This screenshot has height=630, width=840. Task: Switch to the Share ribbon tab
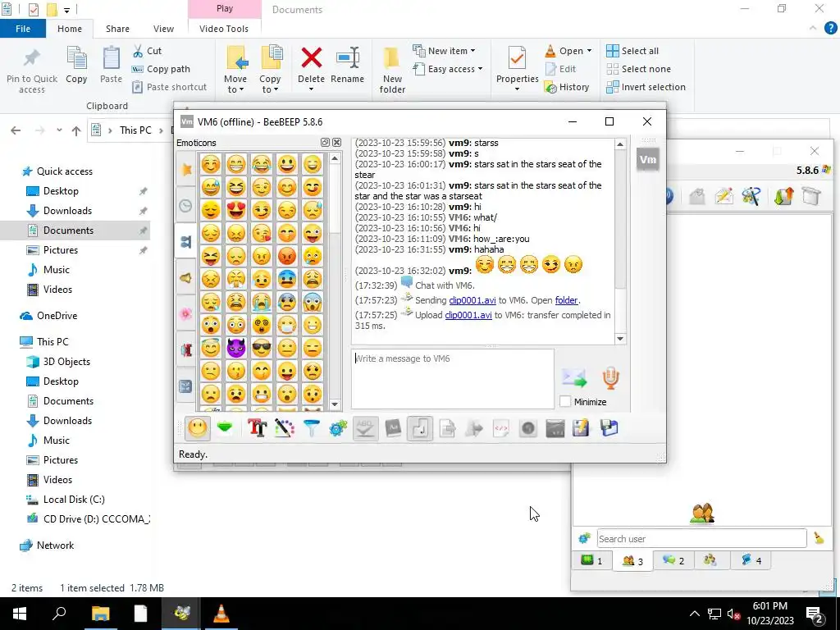[x=117, y=29]
